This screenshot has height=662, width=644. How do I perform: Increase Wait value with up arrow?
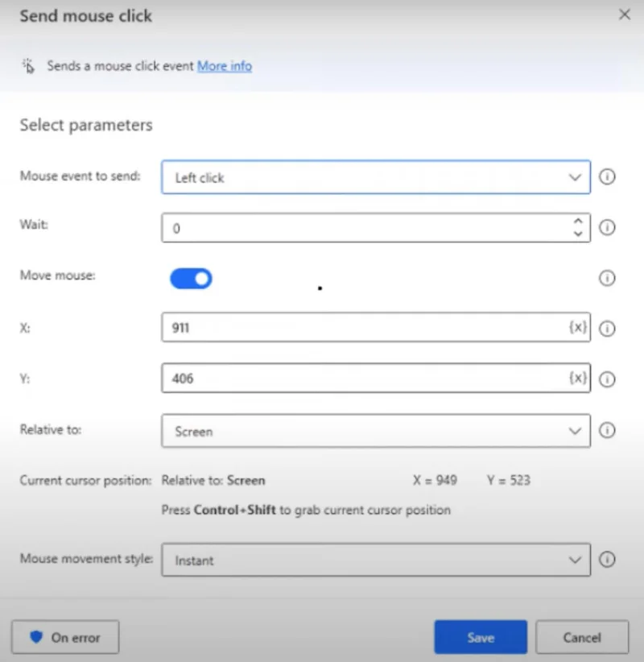tap(578, 221)
